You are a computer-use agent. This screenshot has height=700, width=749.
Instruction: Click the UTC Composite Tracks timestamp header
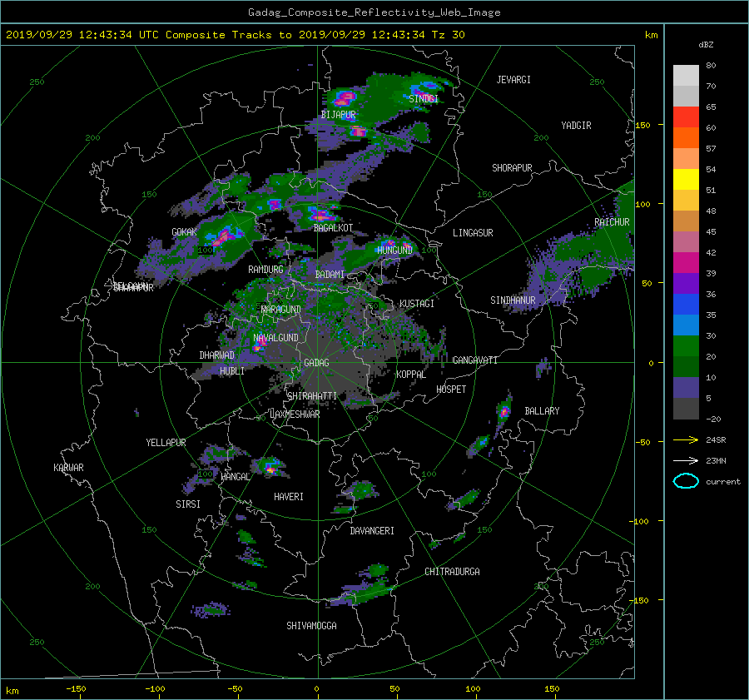click(235, 35)
